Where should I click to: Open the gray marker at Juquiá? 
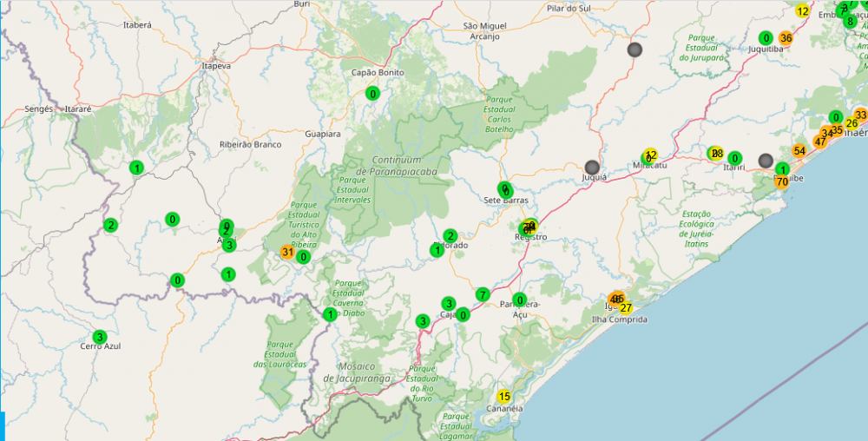(x=592, y=167)
